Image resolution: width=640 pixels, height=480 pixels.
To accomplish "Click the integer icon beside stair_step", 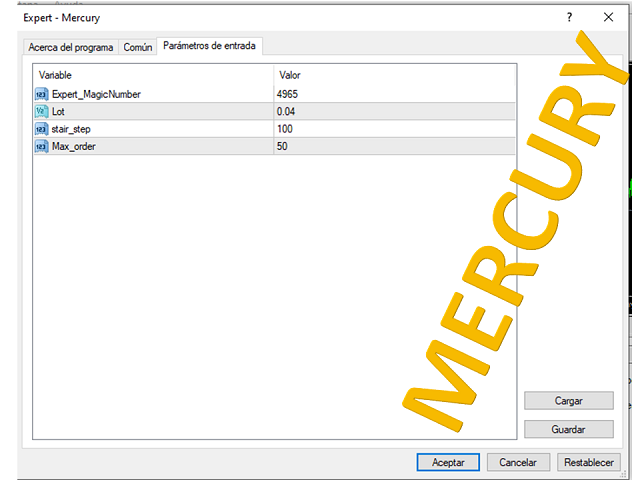I will (42, 129).
